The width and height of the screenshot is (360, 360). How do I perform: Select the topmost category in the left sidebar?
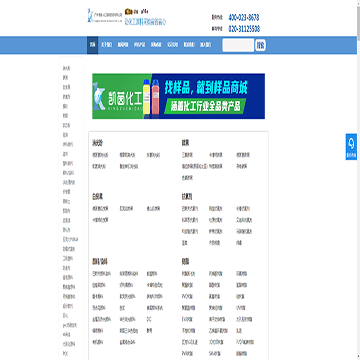(66, 68)
